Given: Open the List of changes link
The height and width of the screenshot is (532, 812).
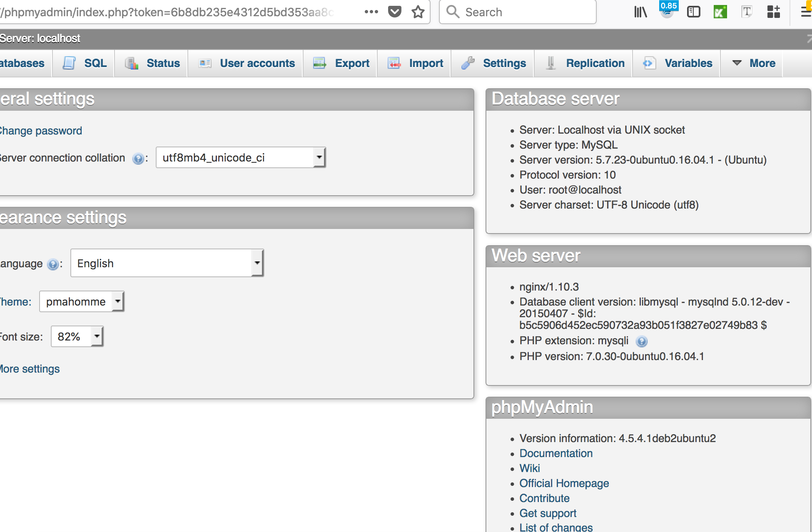Looking at the screenshot, I should point(556,527).
